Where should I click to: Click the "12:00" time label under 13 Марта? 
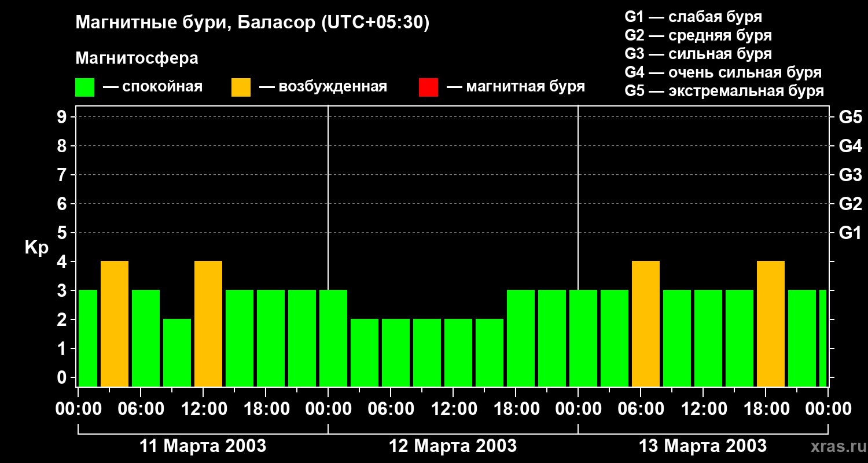click(x=703, y=409)
